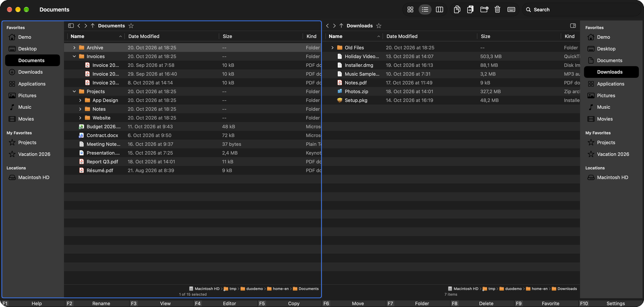Expand the Archive folder
Image resolution: width=644 pixels, height=307 pixels.
74,48
